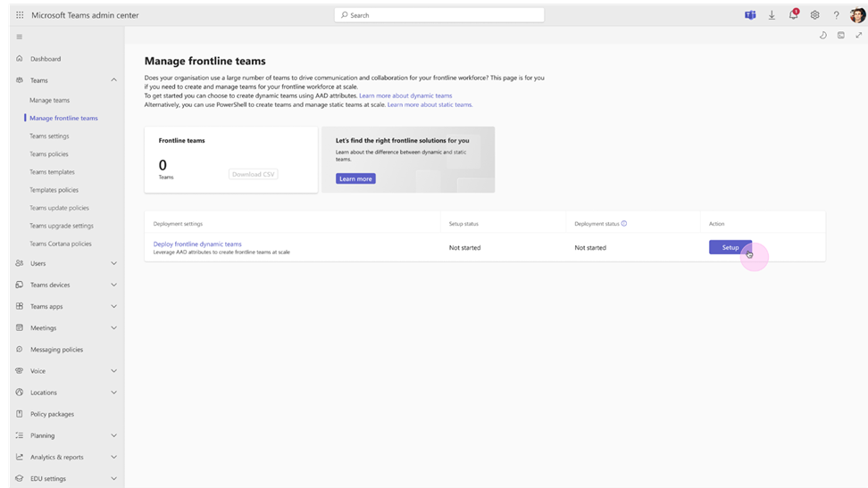Viewport: 868px width, 488px height.
Task: Click Not started under Setup status
Action: tap(464, 248)
